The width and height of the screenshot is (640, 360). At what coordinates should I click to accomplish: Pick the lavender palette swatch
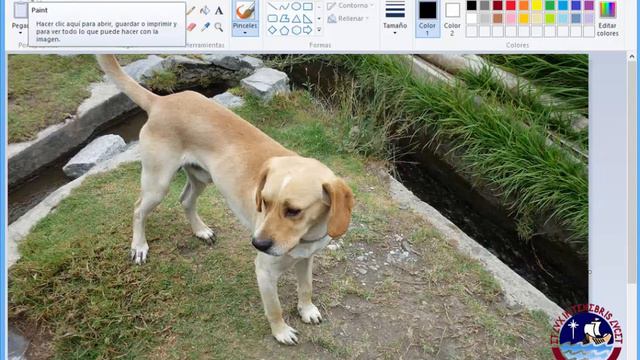[589, 18]
